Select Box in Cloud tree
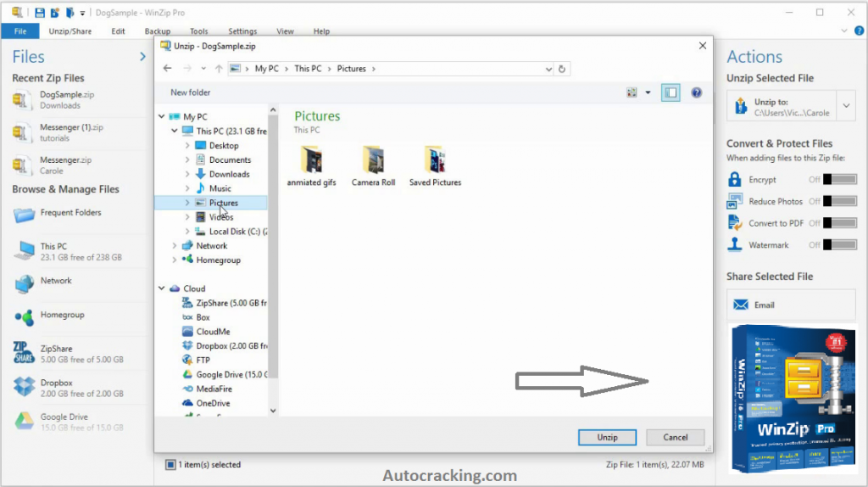 click(203, 317)
